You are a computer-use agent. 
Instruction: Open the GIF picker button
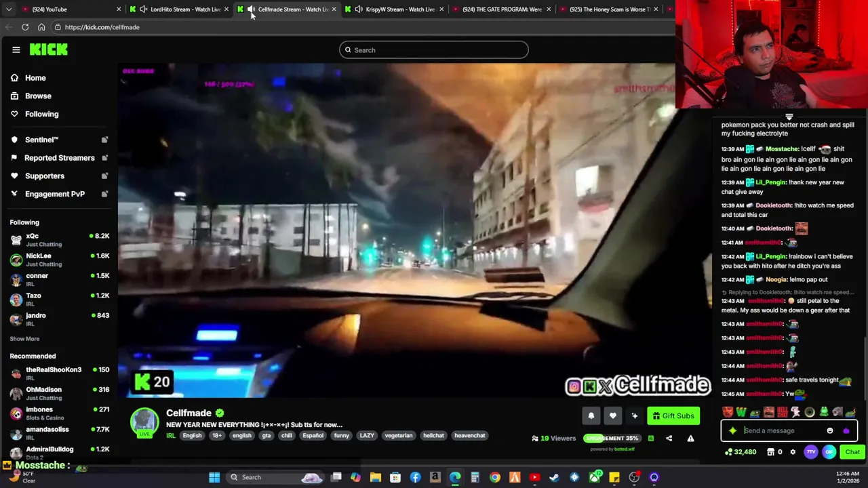(829, 452)
